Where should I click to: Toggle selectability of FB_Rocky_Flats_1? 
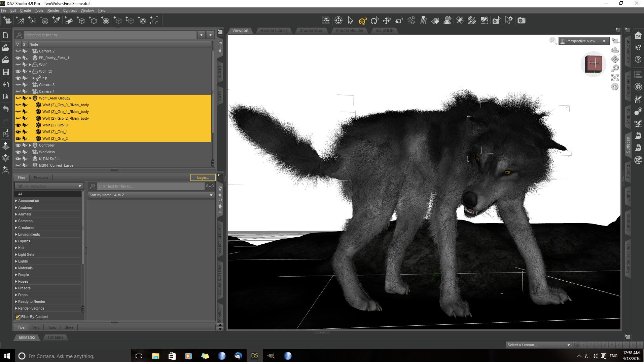pyautogui.click(x=25, y=58)
